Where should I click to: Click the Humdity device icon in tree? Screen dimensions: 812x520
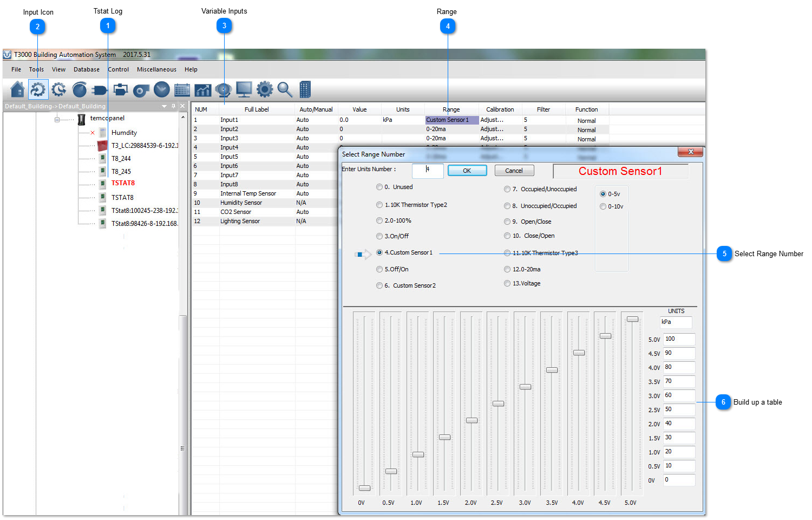(x=103, y=132)
